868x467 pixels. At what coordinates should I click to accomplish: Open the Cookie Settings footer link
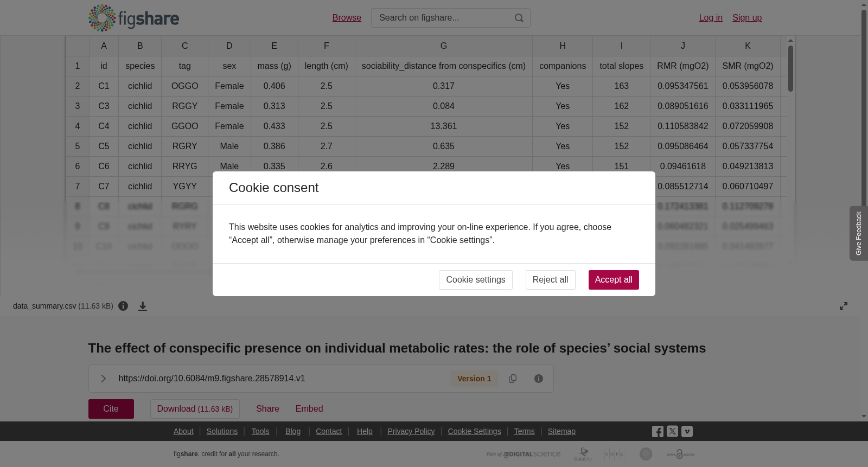[474, 431]
